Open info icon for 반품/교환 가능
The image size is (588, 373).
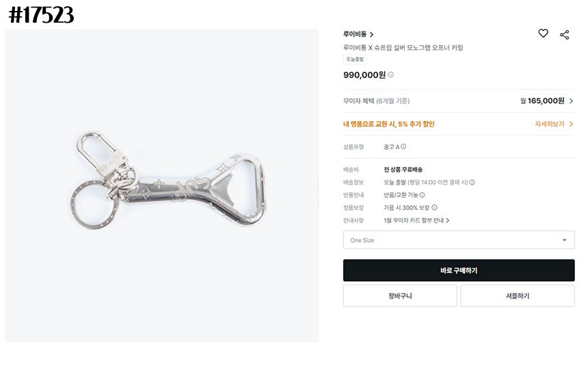(422, 195)
